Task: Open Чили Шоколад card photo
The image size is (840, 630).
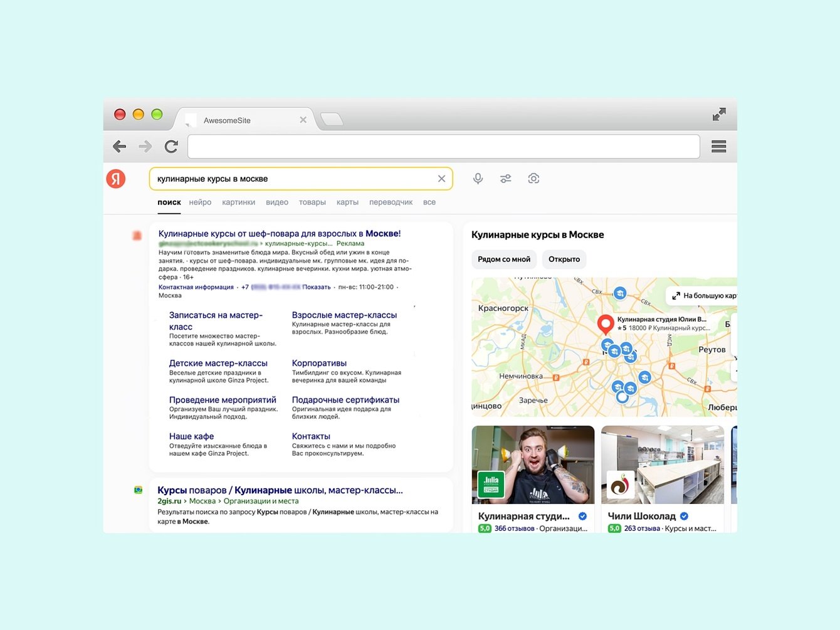Action: click(x=662, y=465)
